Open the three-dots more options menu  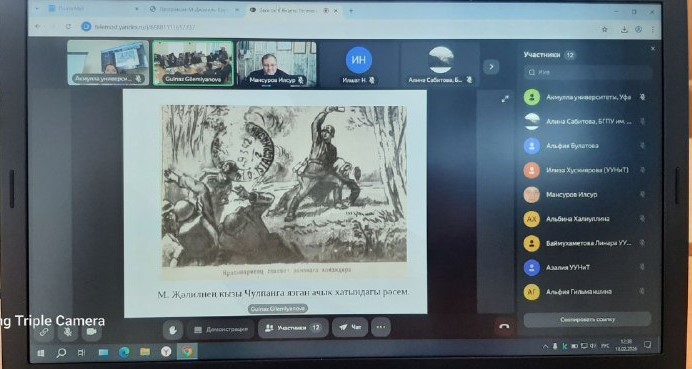pos(380,328)
